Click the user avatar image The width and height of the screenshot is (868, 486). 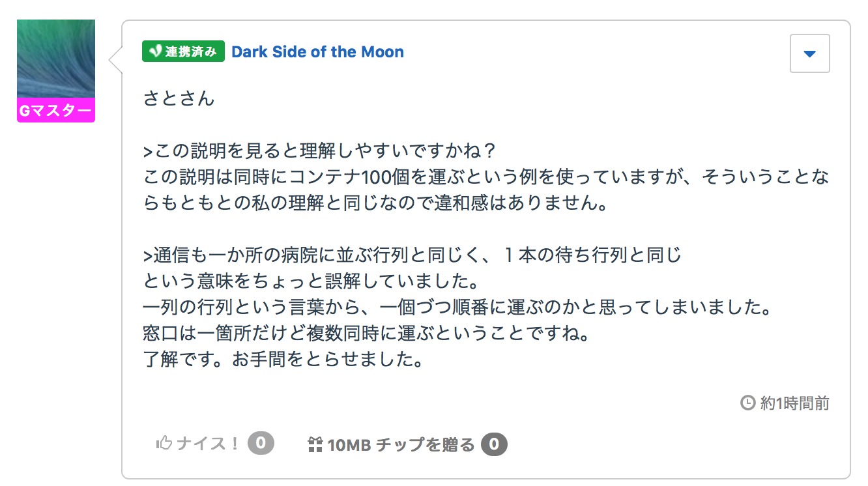(56, 59)
